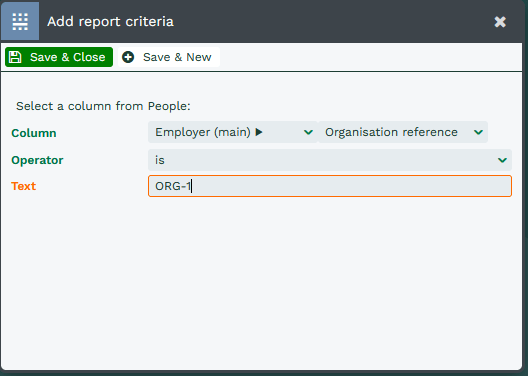This screenshot has width=528, height=376.
Task: Click the "Add report criteria" title text
Action: point(110,22)
